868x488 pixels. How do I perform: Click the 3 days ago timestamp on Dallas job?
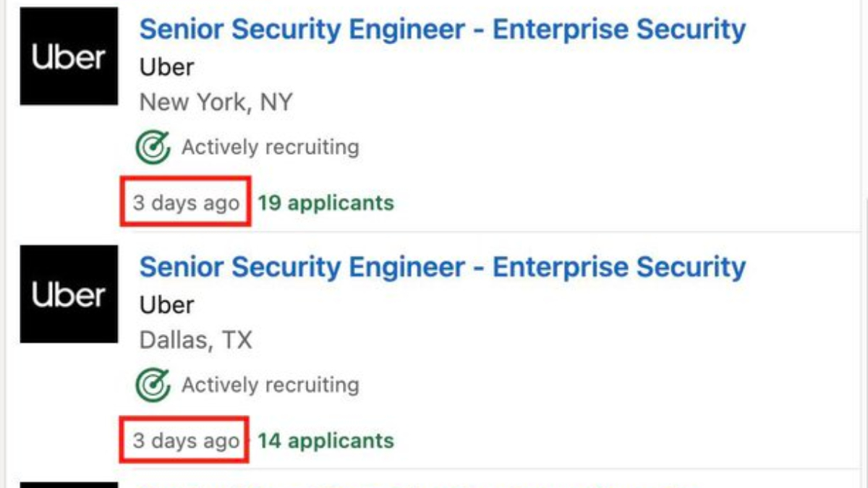click(x=186, y=440)
